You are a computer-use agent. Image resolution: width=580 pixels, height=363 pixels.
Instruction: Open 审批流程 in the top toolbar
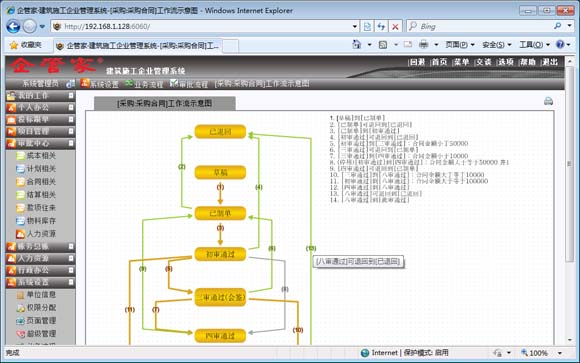pos(189,84)
